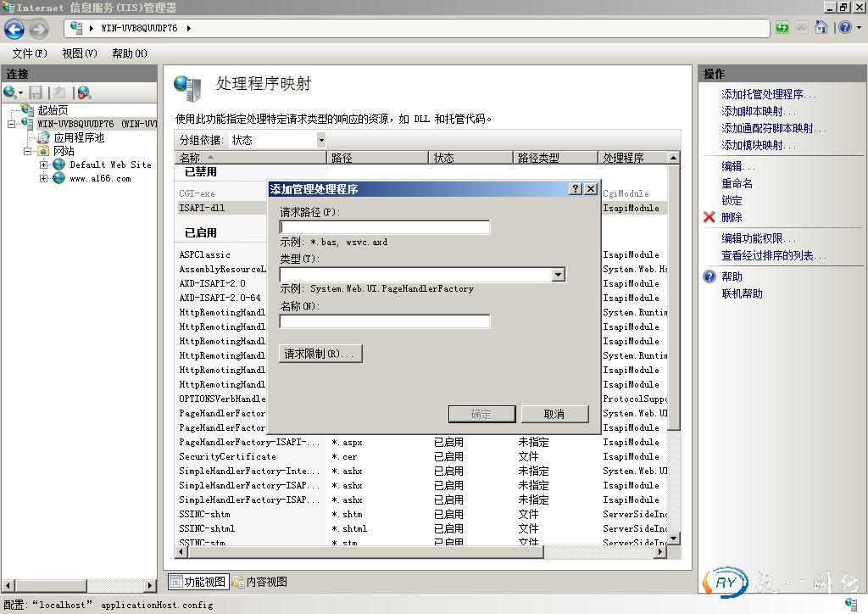Save connections using the floppy disk icon
The image size is (868, 614).
click(x=36, y=92)
